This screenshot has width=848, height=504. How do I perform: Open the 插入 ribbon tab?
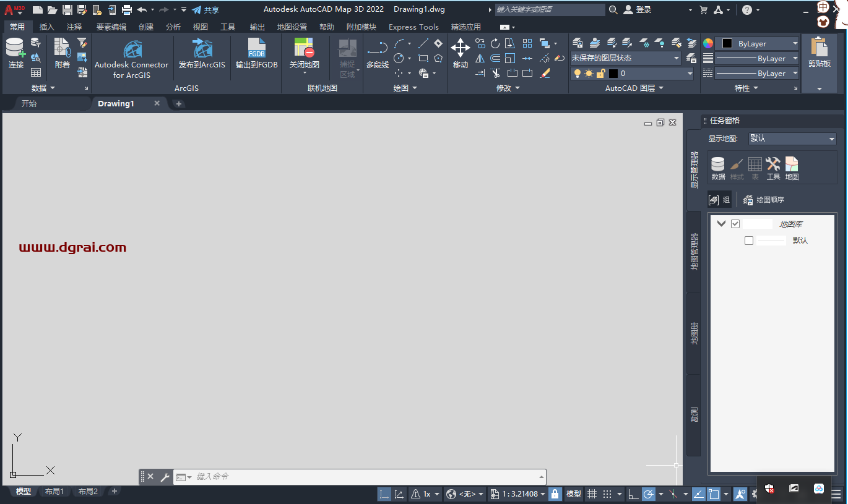(47, 27)
